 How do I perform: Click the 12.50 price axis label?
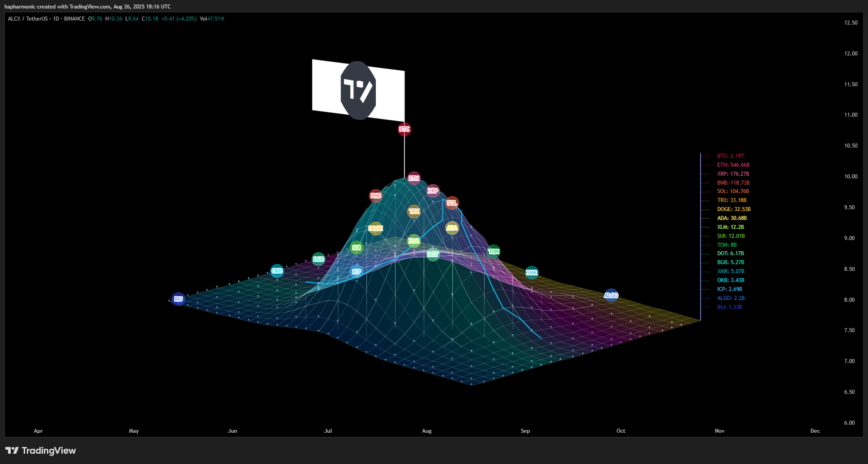coord(851,23)
